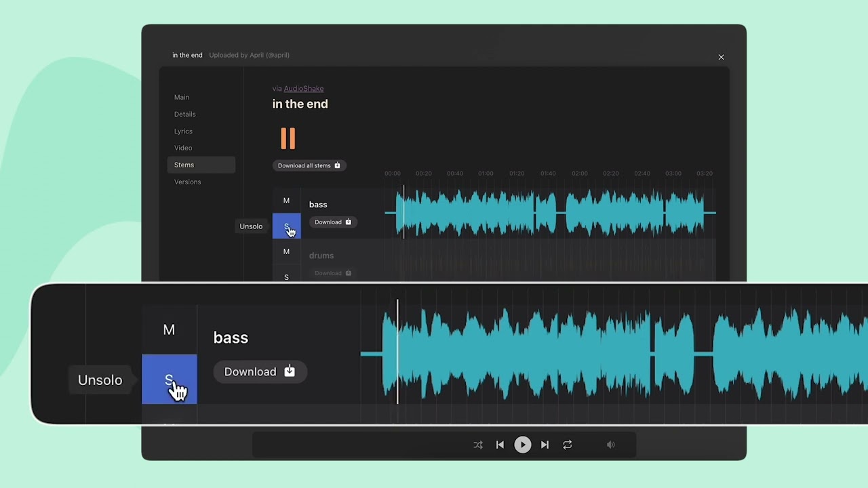The width and height of the screenshot is (868, 488).
Task: Skip to previous track in player bar
Action: point(500,445)
